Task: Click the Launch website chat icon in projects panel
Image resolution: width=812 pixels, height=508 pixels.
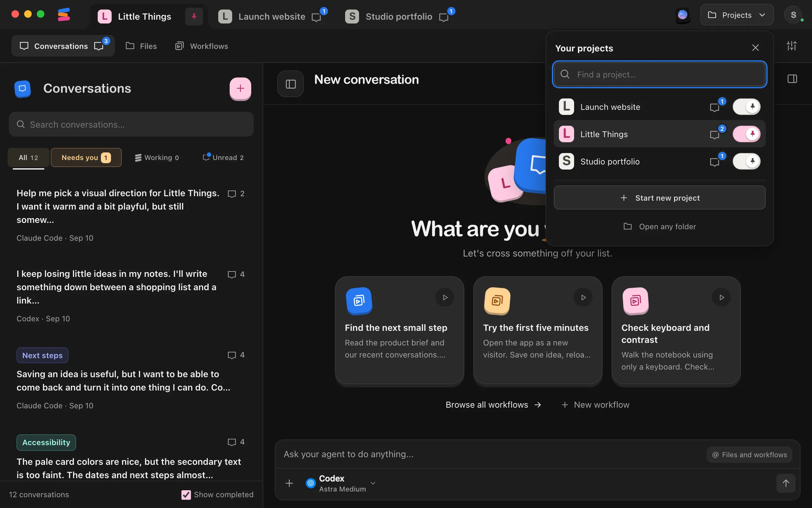Action: [x=715, y=107]
